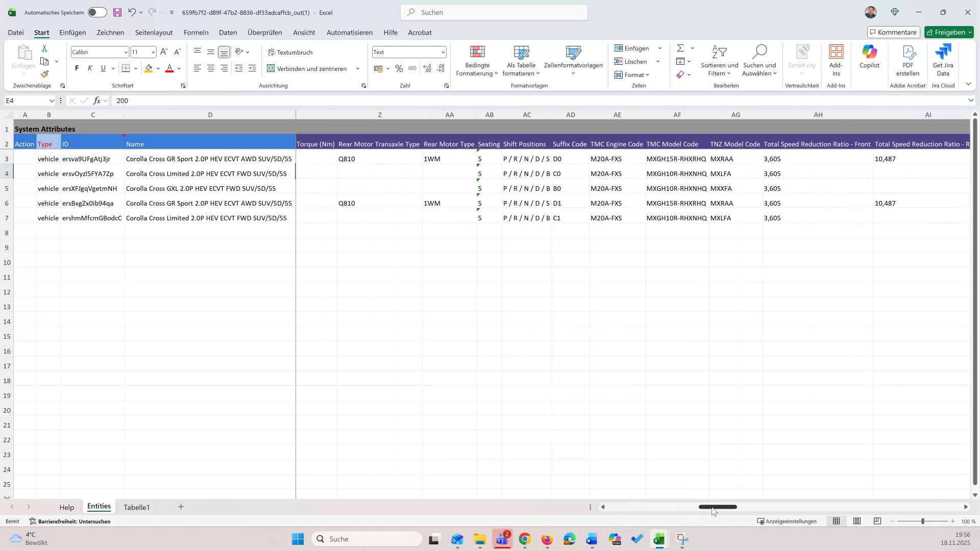
Task: Switch to the Tabelle1 sheet tab
Action: [136, 507]
